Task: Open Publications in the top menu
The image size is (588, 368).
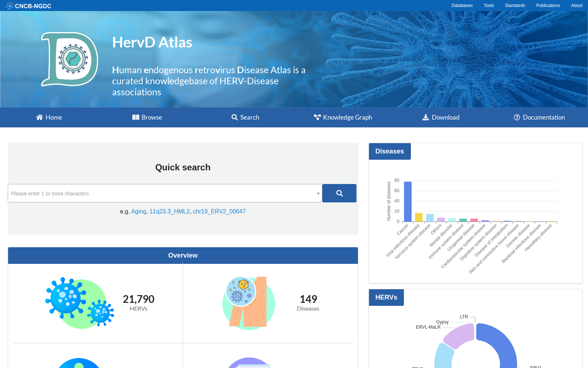Action: click(548, 6)
